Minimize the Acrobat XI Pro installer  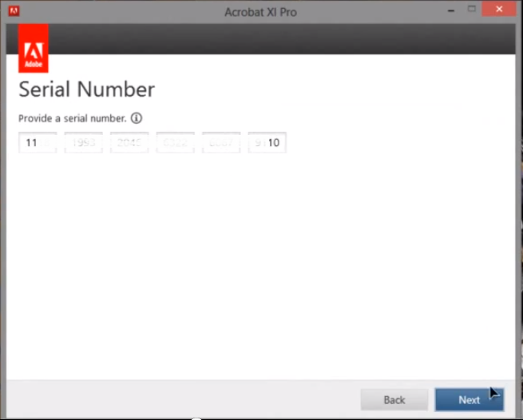pos(451,10)
